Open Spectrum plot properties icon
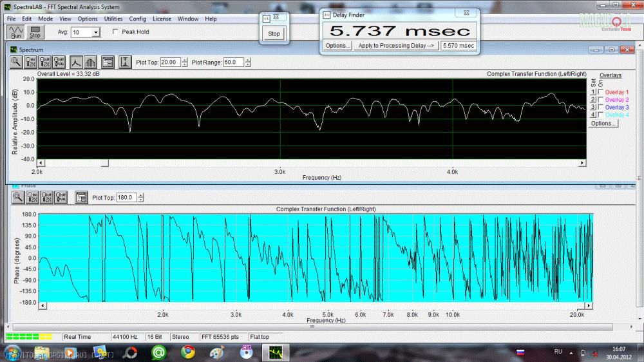The height and width of the screenshot is (362, 644). point(108,62)
